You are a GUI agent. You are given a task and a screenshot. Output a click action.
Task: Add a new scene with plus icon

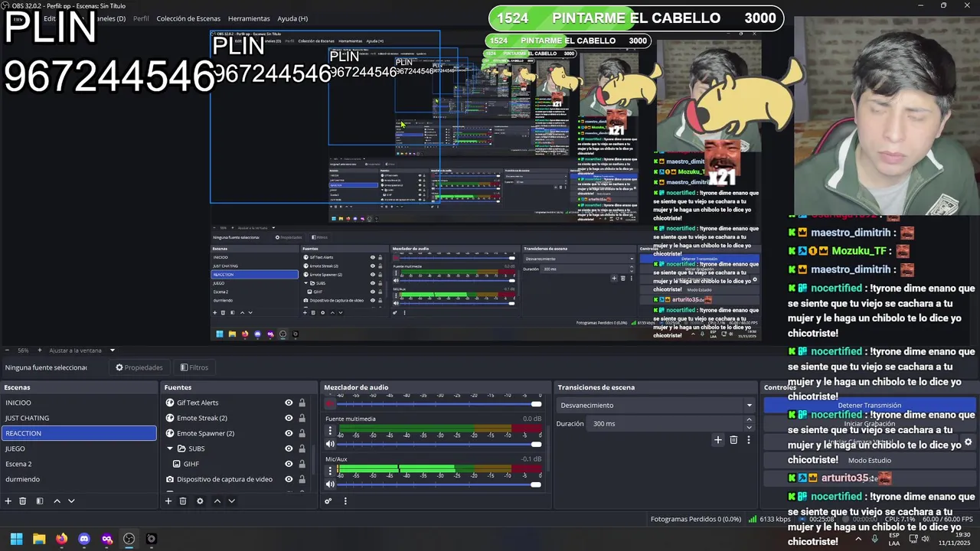click(8, 501)
